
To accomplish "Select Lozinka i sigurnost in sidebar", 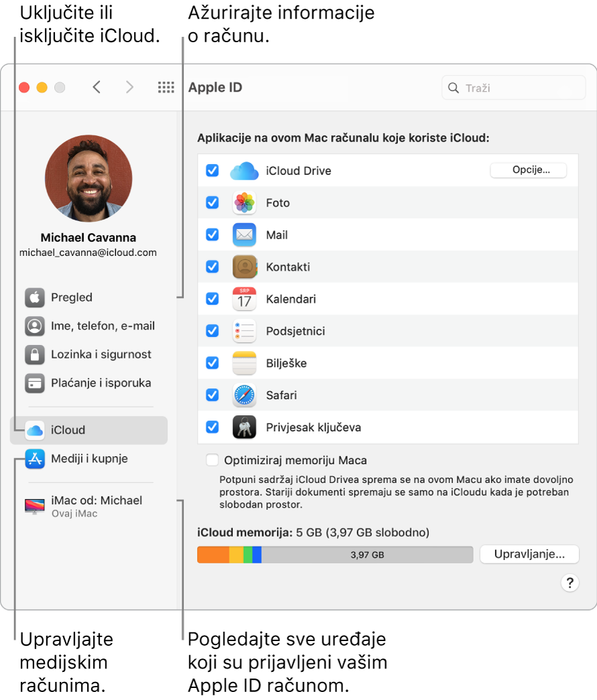I will [87, 354].
